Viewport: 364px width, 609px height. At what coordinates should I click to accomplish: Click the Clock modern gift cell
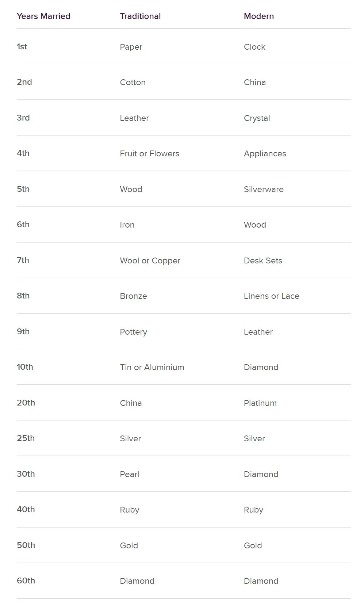254,47
